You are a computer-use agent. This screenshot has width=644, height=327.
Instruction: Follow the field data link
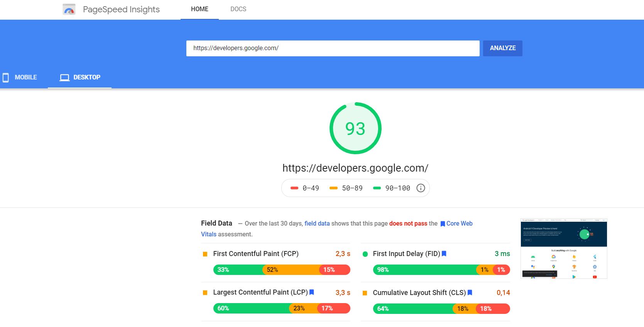coord(317,223)
